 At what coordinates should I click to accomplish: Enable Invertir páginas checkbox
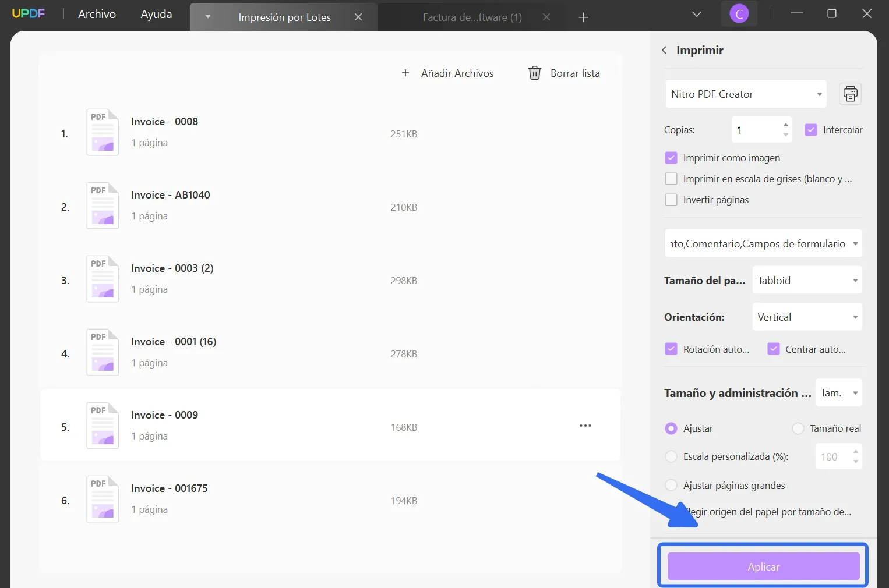(x=671, y=200)
